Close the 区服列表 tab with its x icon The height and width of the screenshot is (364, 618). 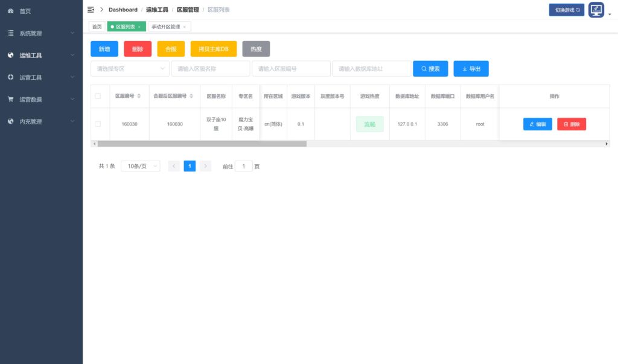139,27
